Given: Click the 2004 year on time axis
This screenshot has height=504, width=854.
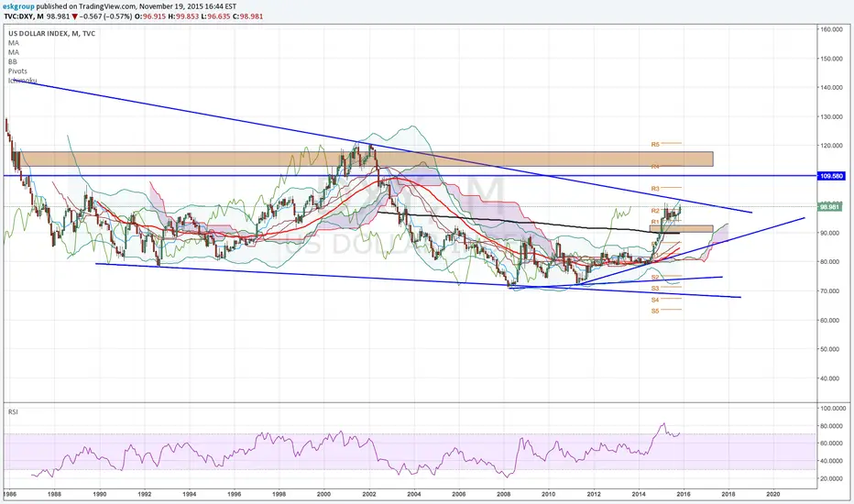Looking at the screenshot, I should [414, 494].
